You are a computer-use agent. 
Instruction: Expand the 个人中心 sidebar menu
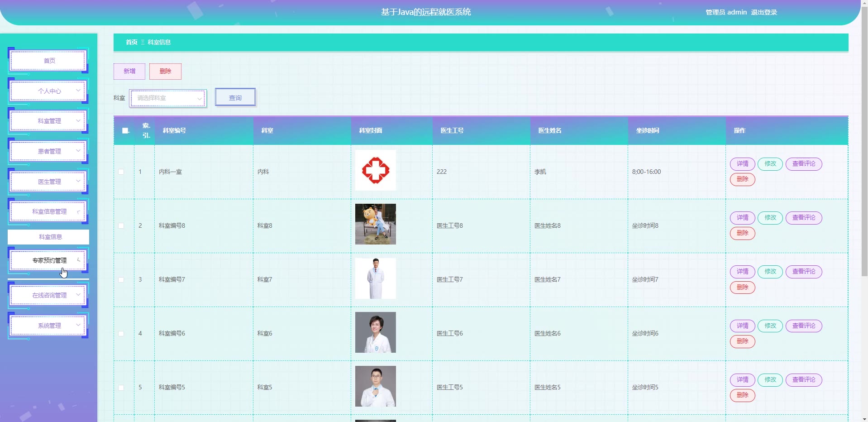click(x=48, y=91)
